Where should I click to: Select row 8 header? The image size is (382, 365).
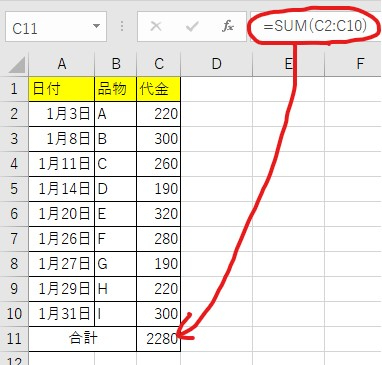point(14,264)
